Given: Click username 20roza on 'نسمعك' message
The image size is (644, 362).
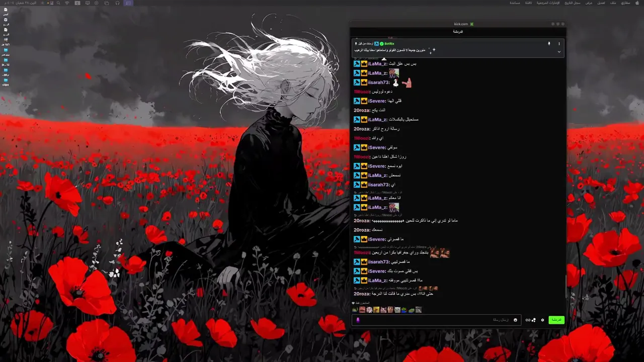Looking at the screenshot, I should (x=362, y=230).
